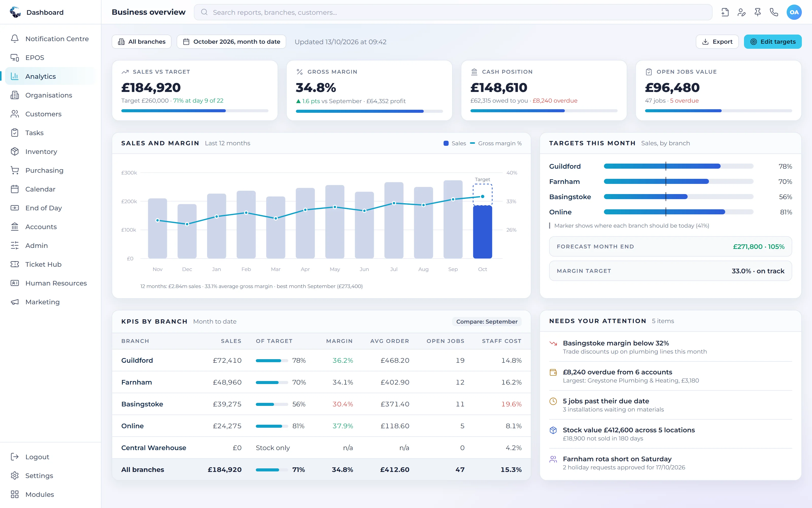This screenshot has height=508, width=812.
Task: Click the Guildford target progress bar
Action: tap(679, 166)
